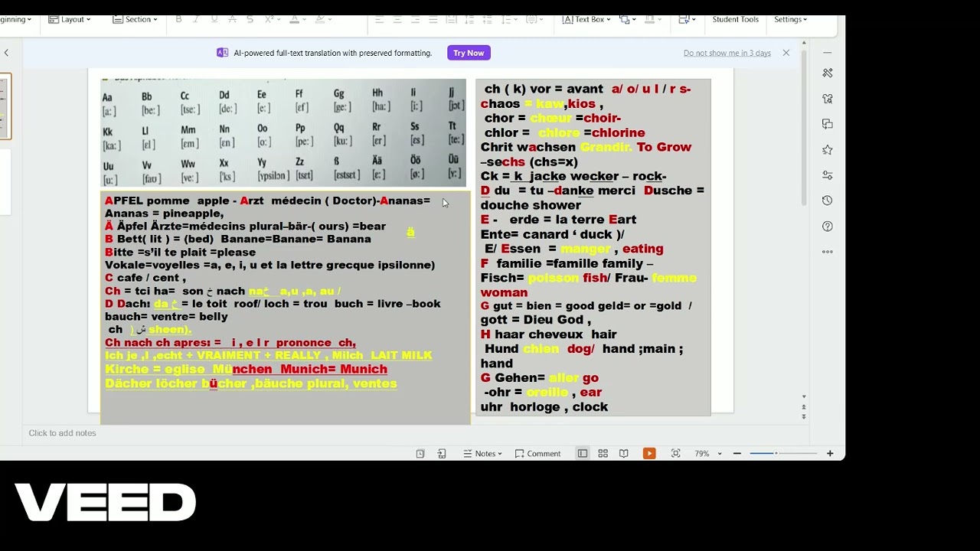Switch to Slide Sorter view
The width and height of the screenshot is (980, 551).
pyautogui.click(x=603, y=454)
